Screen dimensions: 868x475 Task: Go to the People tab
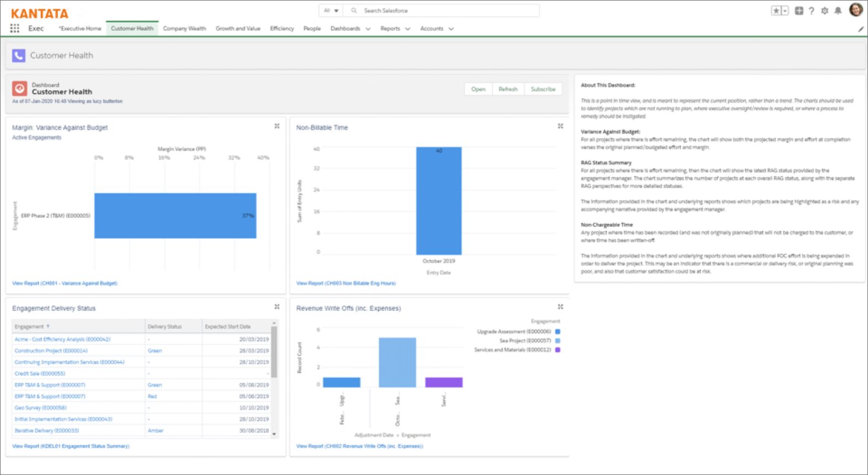pyautogui.click(x=312, y=29)
